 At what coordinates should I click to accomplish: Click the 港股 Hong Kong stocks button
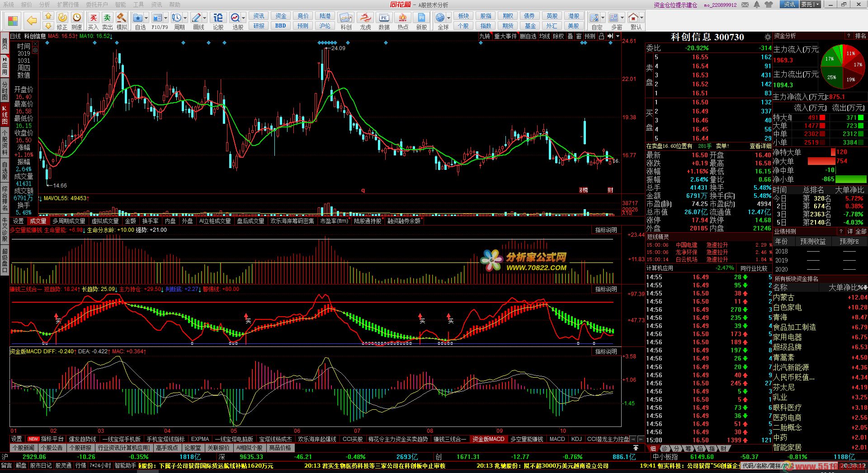574,16
